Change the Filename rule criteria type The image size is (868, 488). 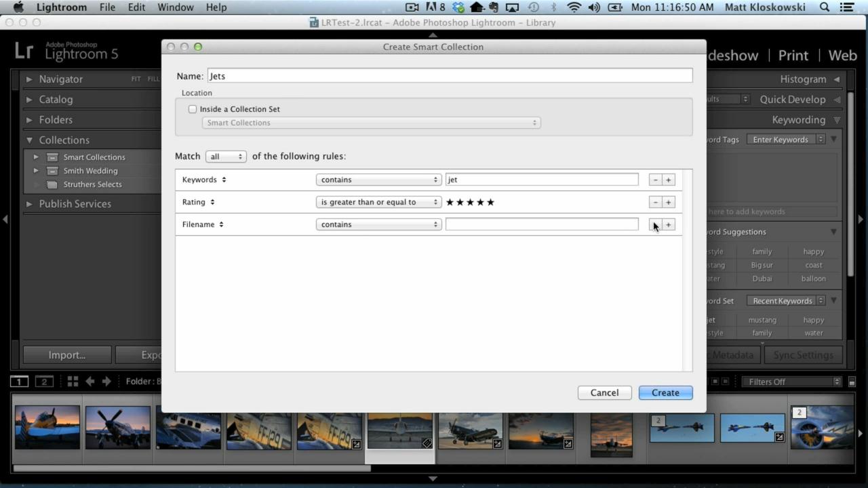point(203,224)
